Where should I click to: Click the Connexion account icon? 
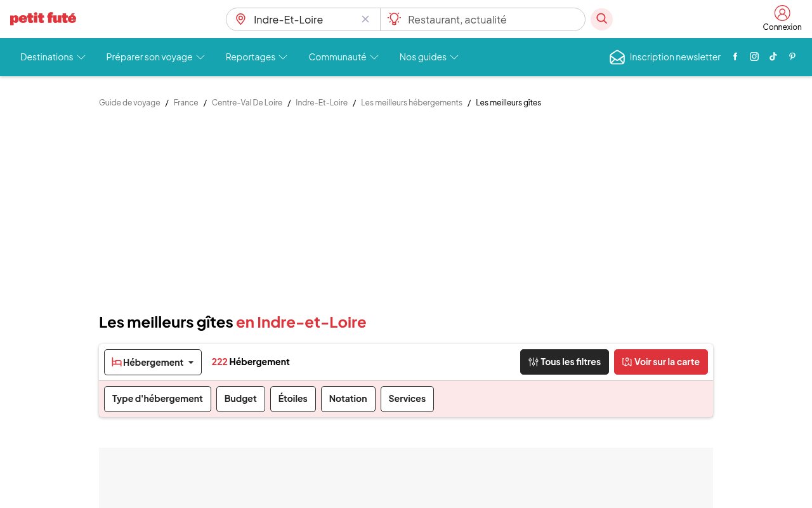point(782,13)
